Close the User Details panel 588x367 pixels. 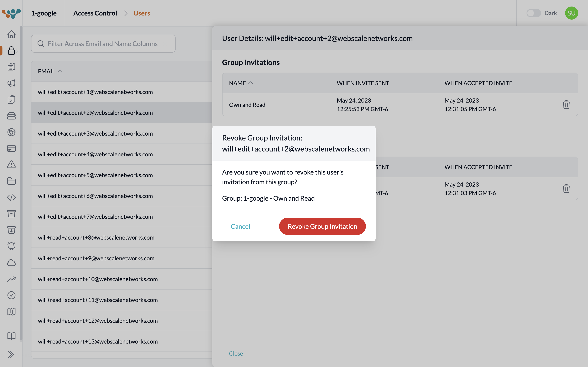[x=236, y=353]
